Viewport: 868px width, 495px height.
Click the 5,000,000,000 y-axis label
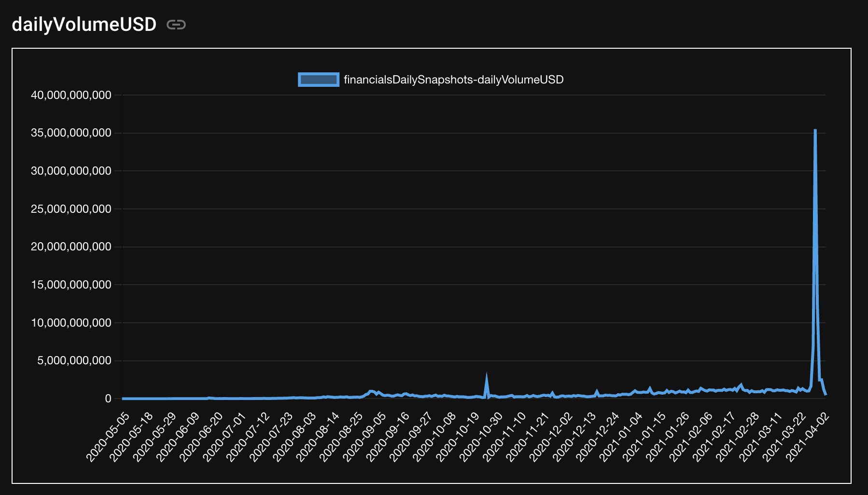point(74,360)
